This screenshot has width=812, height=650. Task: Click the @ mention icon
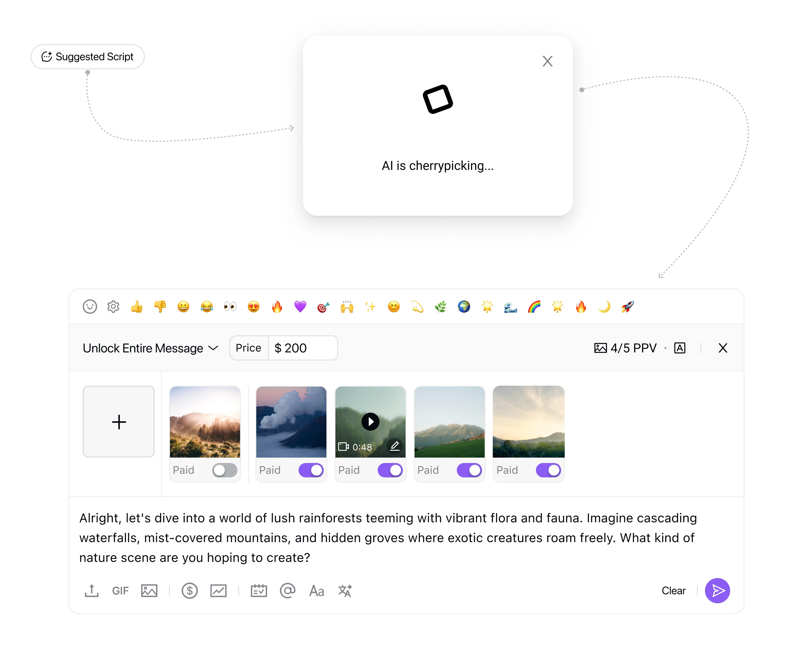point(287,590)
